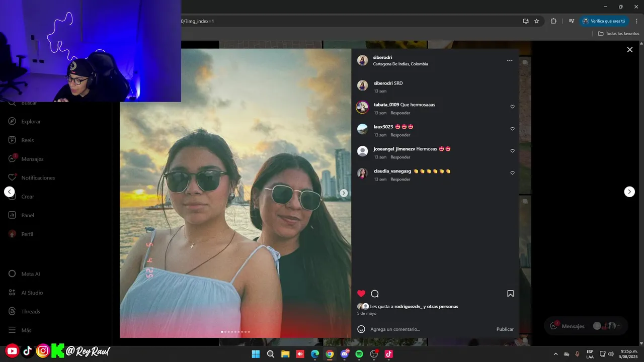Viewport: 644px width, 362px height.
Task: Open Perfil from the sidebar avatar
Action: 12,234
